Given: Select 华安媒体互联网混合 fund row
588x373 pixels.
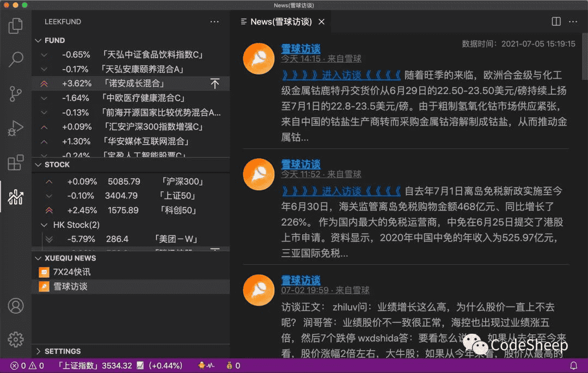Looking at the screenshot, I should tap(131, 141).
